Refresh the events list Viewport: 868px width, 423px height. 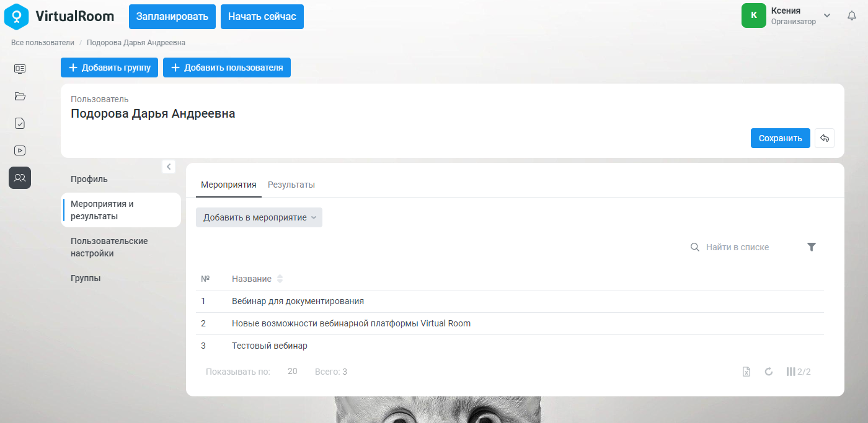pos(769,372)
